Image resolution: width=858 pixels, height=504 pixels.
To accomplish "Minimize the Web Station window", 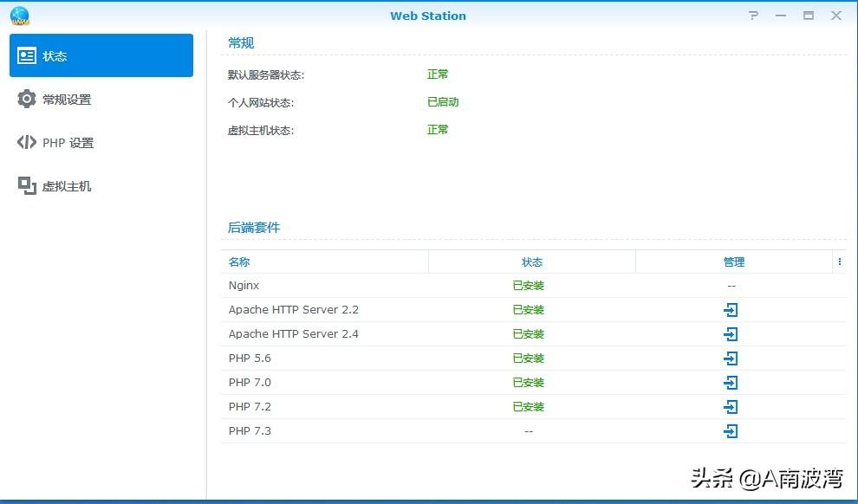I will click(x=781, y=16).
